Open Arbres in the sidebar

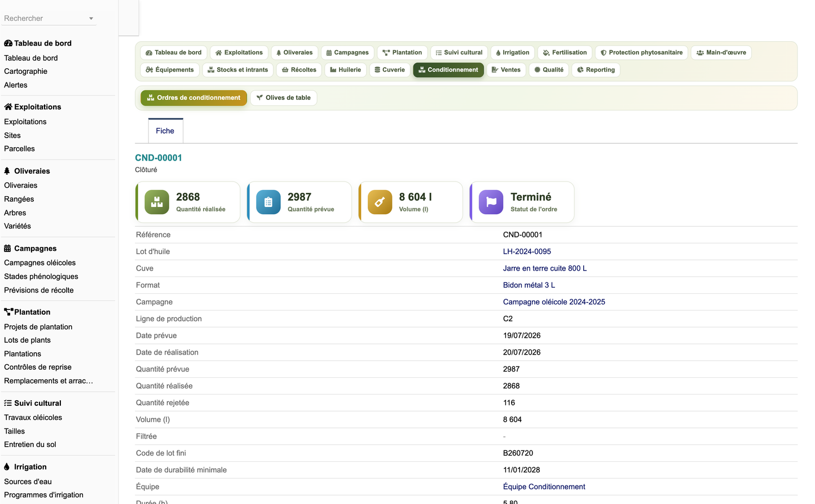[x=15, y=213]
